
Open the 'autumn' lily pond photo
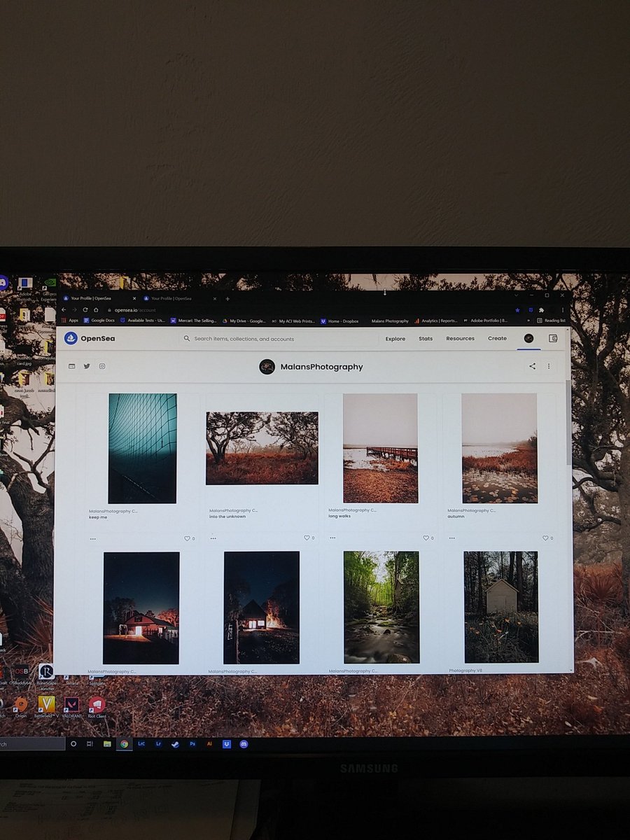500,448
